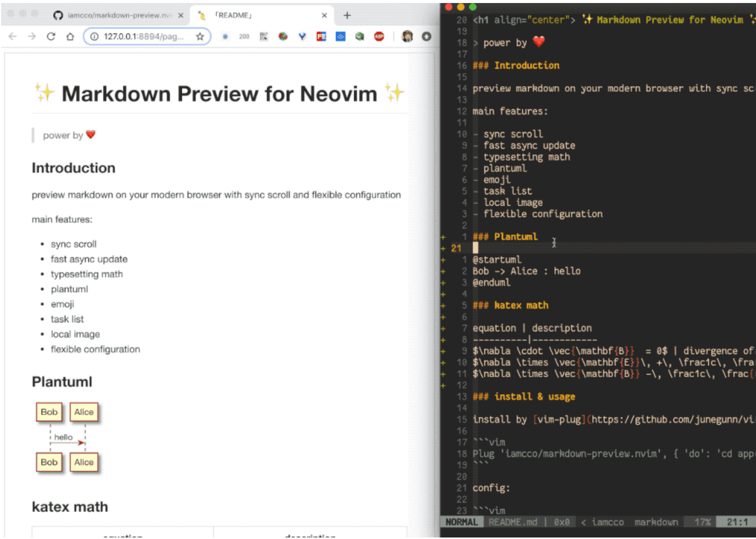Open the QR code extension
The image size is (756, 539).
pyautogui.click(x=263, y=36)
